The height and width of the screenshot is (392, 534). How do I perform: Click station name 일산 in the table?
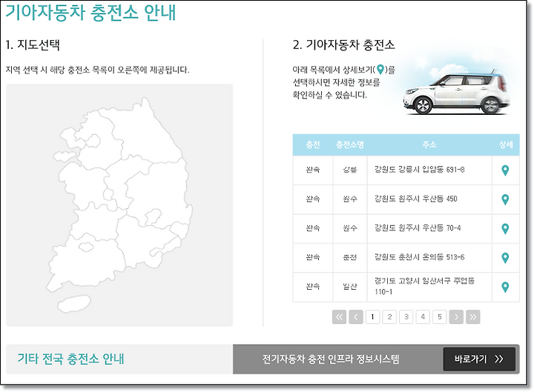tap(350, 287)
